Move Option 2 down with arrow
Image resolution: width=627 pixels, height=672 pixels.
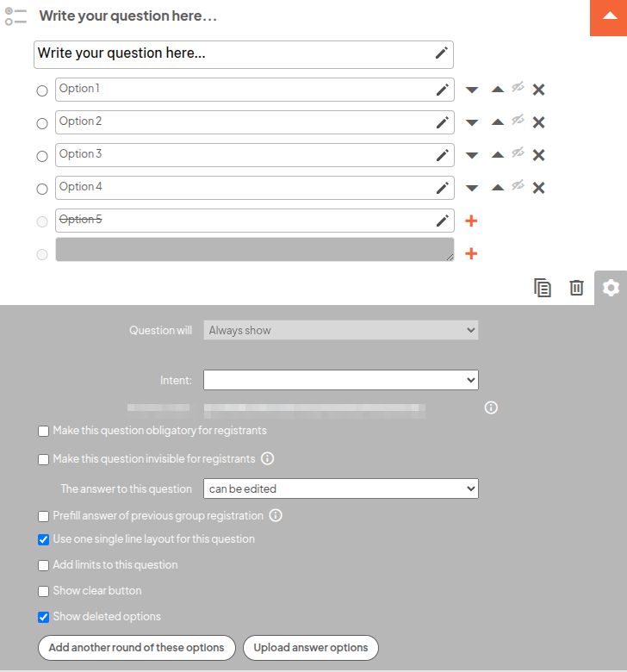tap(472, 122)
